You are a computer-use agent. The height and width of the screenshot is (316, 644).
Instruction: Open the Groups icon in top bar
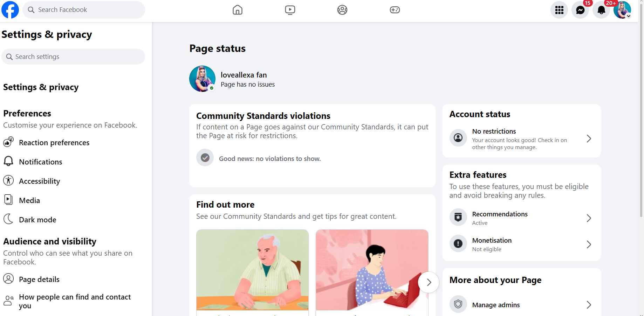[342, 10]
